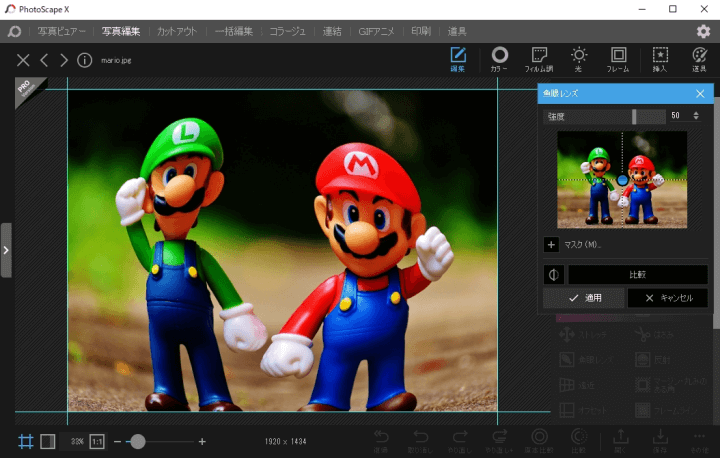Toggle the split view icon

48,441
